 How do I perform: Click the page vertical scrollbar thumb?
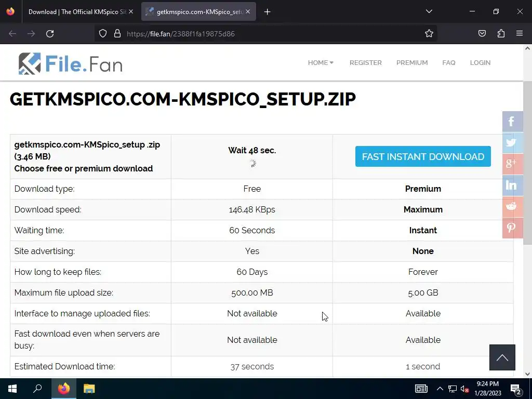[528, 163]
